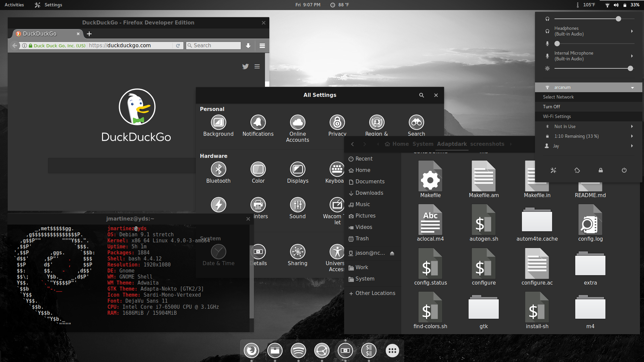644x362 pixels.
Task: Expand battery 1:10 Remaining submenu
Action: 632,136
